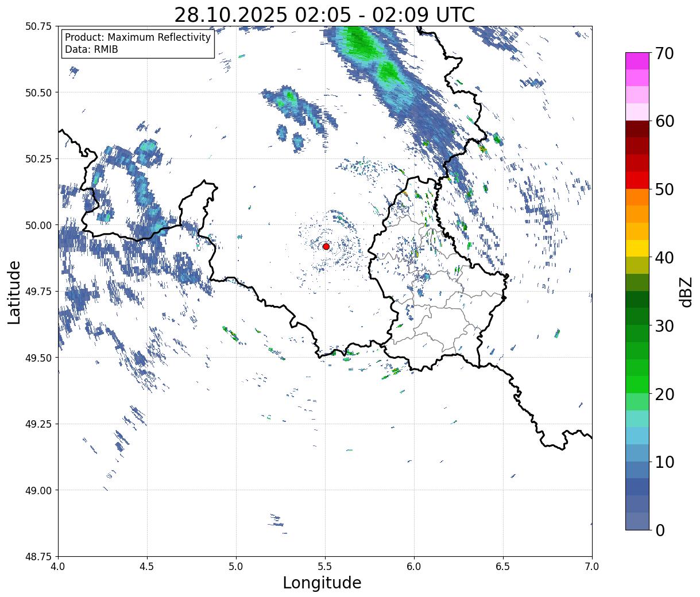Viewport: 700px width, 597px height.
Task: Click the colorbar tick label 40
Action: pos(664,258)
